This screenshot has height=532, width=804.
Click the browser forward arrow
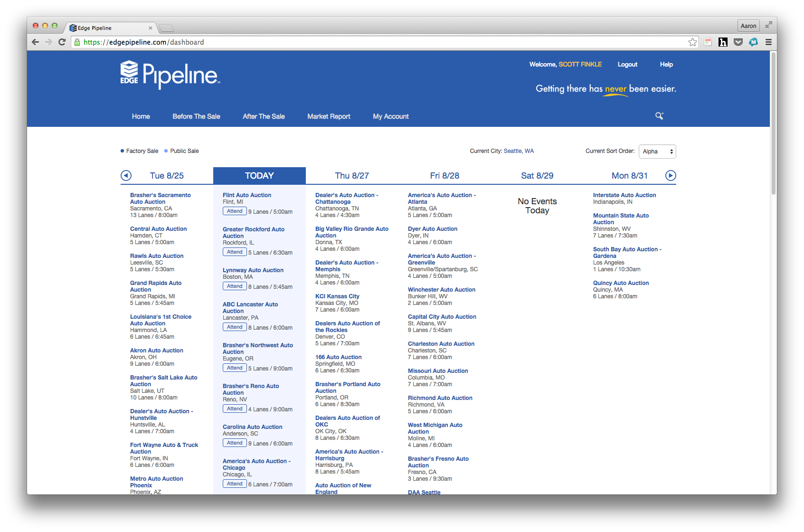48,42
